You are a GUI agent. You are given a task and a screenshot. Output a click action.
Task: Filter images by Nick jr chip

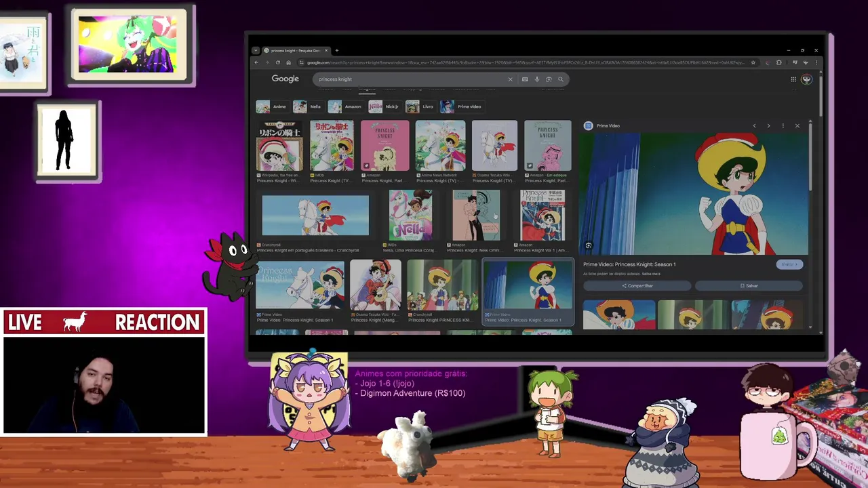384,106
